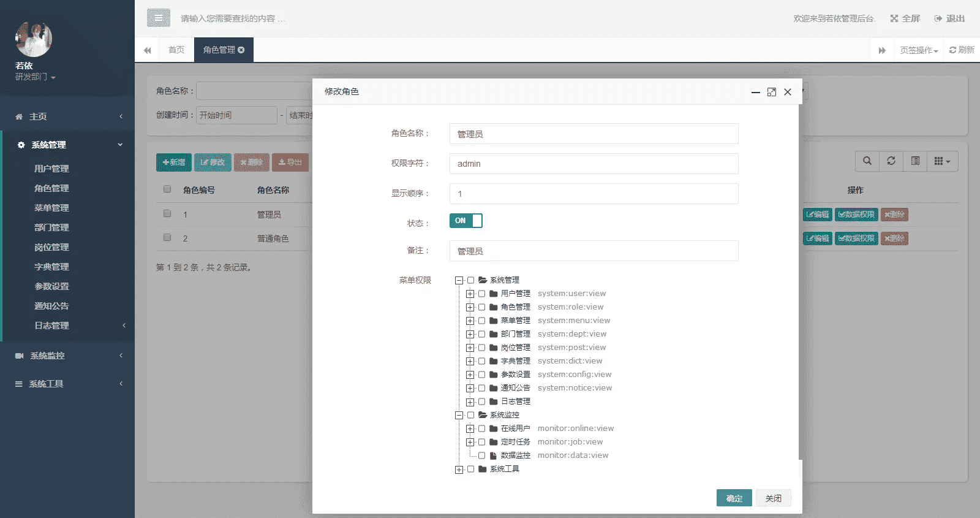Tick the select-all checkbox in table header
Viewport: 980px width, 518px height.
[167, 189]
